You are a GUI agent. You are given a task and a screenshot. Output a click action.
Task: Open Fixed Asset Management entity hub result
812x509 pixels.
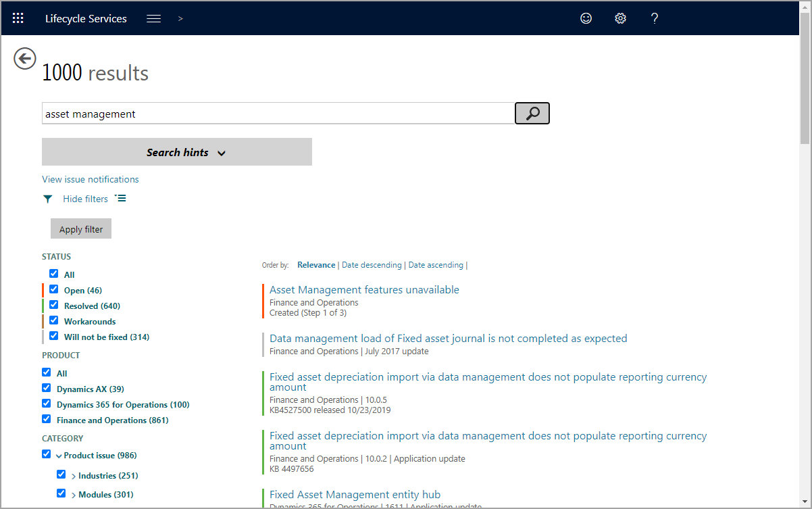(x=355, y=494)
